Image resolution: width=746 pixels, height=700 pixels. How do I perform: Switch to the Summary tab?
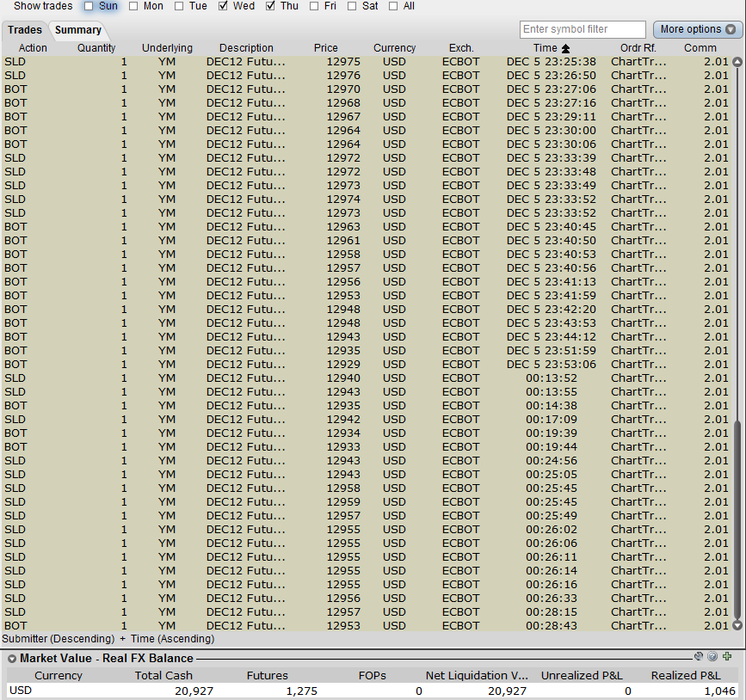click(x=78, y=30)
